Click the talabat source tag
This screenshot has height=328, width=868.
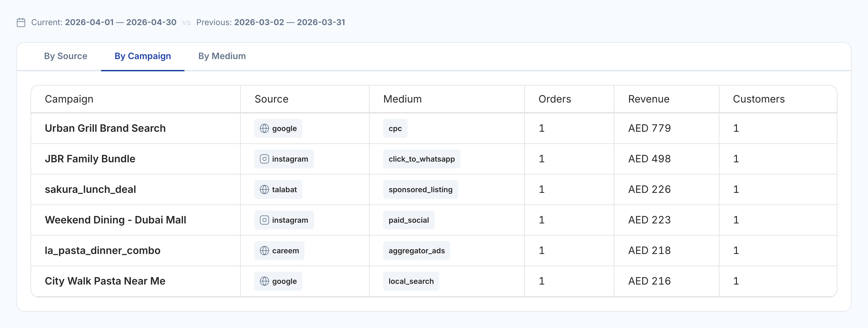pyautogui.click(x=278, y=190)
